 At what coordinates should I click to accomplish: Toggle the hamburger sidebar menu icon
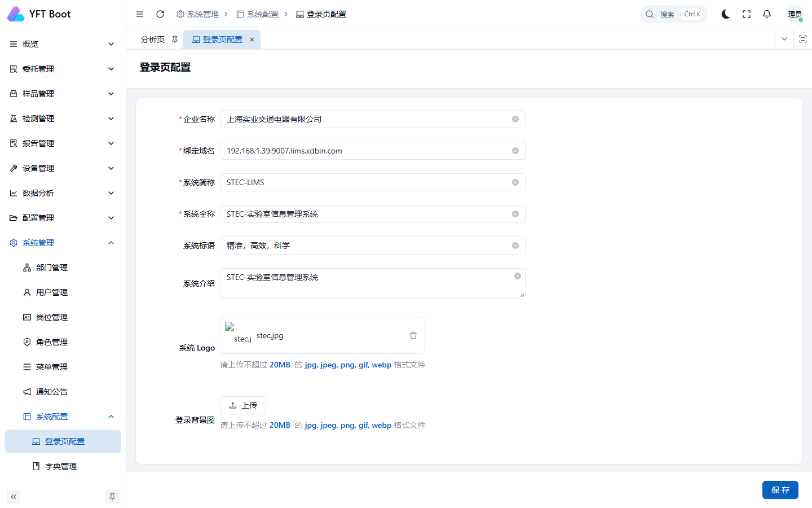click(x=140, y=14)
